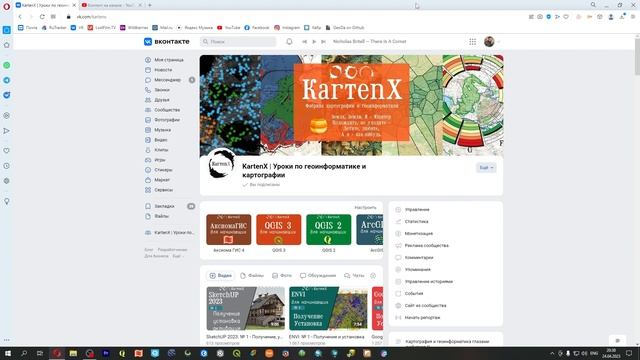The height and width of the screenshot is (360, 640).
Task: Click the ВКонтакте logo
Action: 167,42
